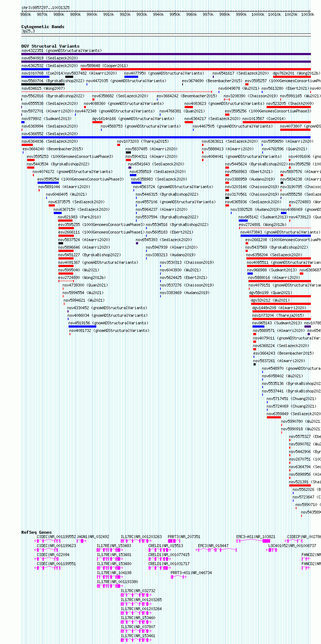Click variant nsv4073843 gnomAD label
The height and width of the screenshot is (644, 321).
(x=280, y=232)
